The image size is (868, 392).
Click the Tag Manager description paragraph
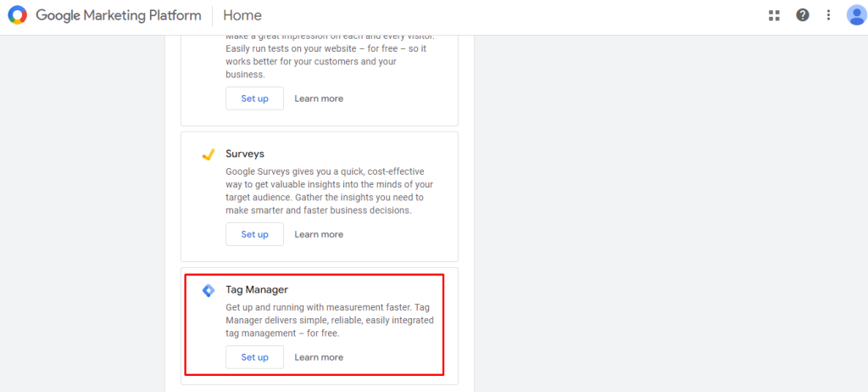click(x=330, y=321)
